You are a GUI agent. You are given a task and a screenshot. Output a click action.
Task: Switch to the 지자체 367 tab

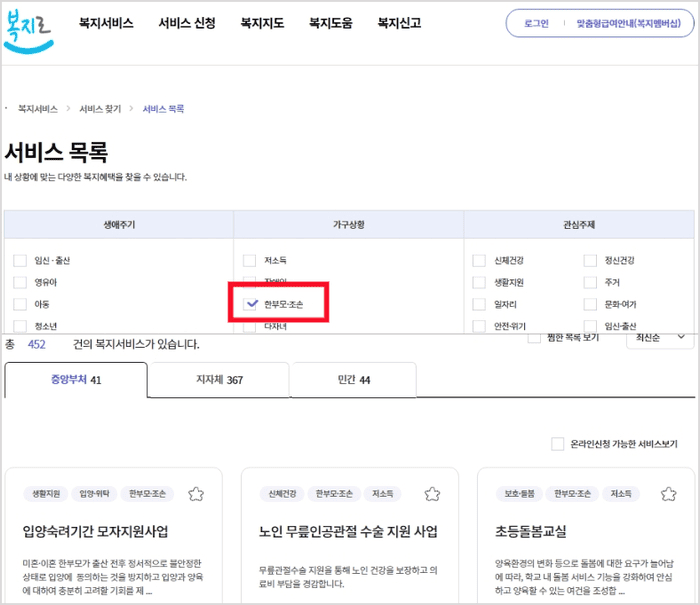(x=219, y=380)
